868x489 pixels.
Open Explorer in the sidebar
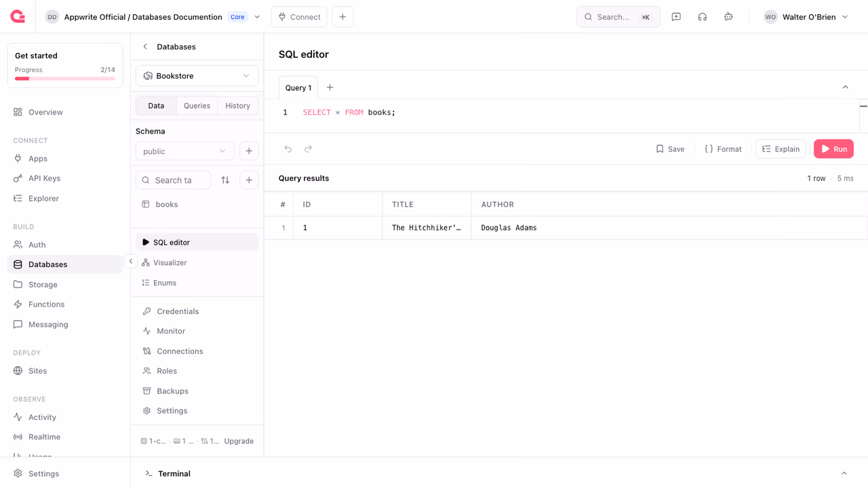coord(65,199)
